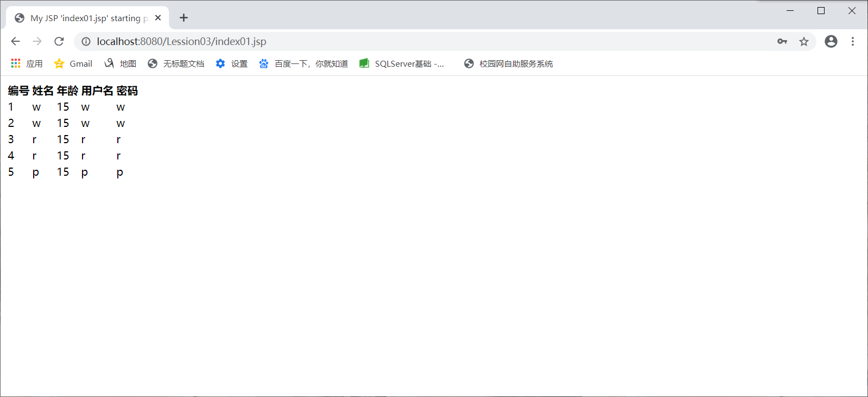868x397 pixels.
Task: Open Chrome's three-dot menu
Action: (x=853, y=41)
